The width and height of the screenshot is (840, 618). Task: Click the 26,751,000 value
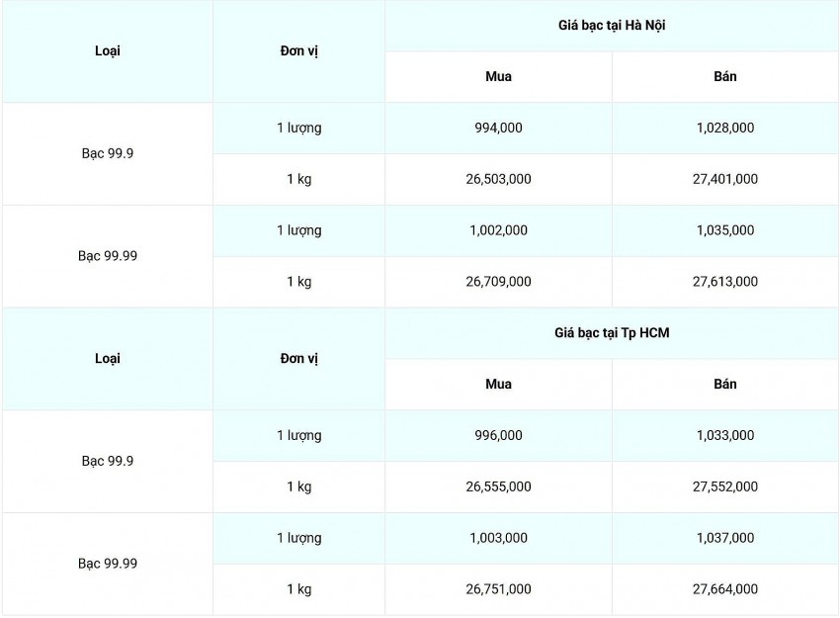click(498, 589)
